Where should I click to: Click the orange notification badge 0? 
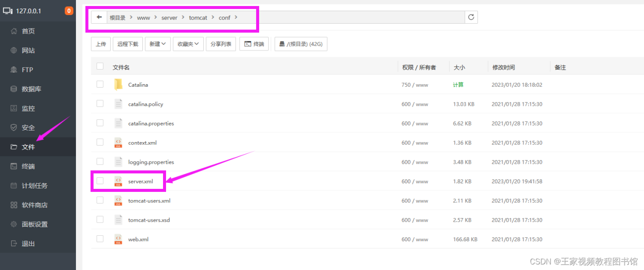pos(69,11)
